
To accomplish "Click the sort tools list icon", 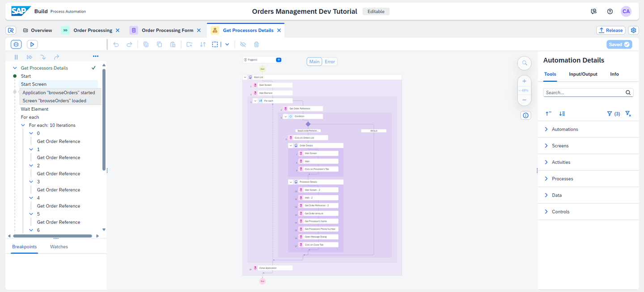I will pyautogui.click(x=562, y=114).
